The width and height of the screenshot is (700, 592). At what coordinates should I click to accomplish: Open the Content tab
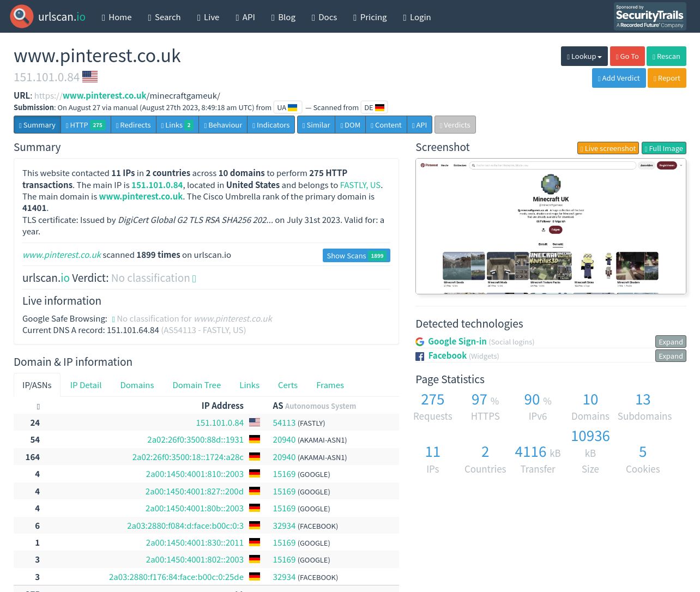386,125
